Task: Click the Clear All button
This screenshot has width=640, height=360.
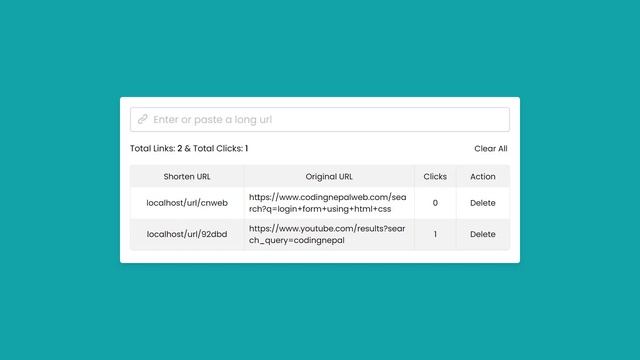Action: tap(491, 149)
